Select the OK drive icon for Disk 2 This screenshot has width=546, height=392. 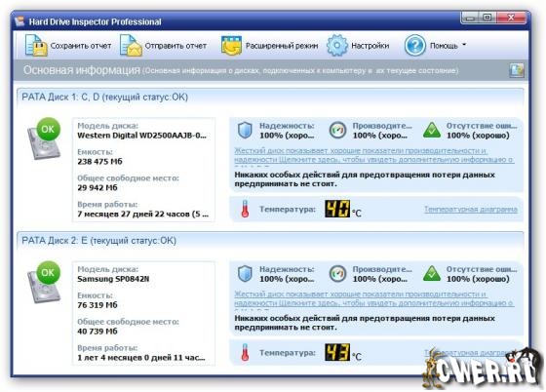pyautogui.click(x=44, y=282)
